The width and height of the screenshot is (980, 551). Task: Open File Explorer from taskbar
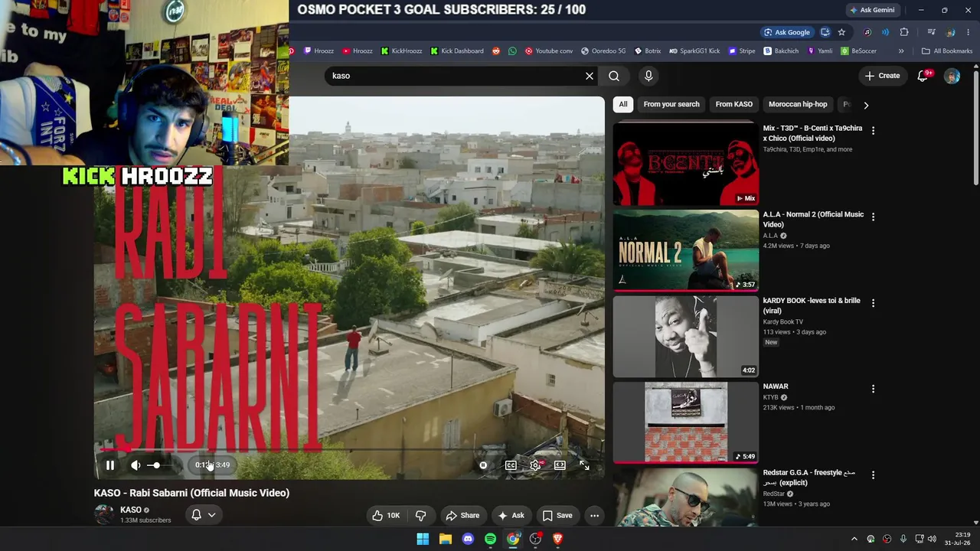(445, 539)
